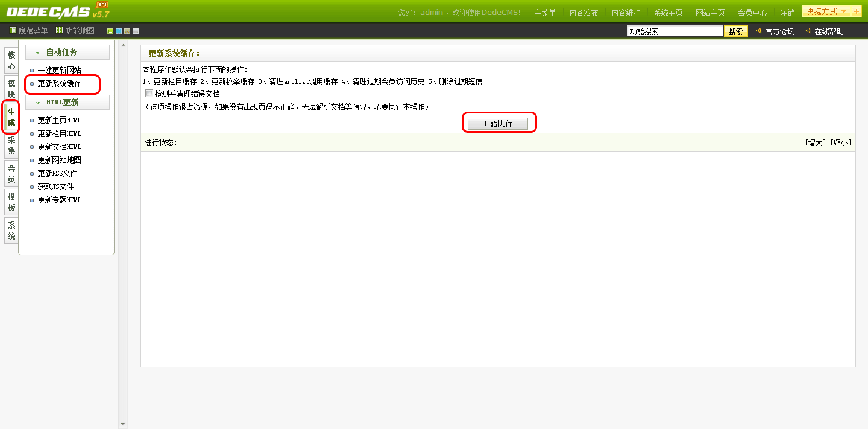
Task: Click 增大 to enlarge status area
Action: [x=816, y=142]
